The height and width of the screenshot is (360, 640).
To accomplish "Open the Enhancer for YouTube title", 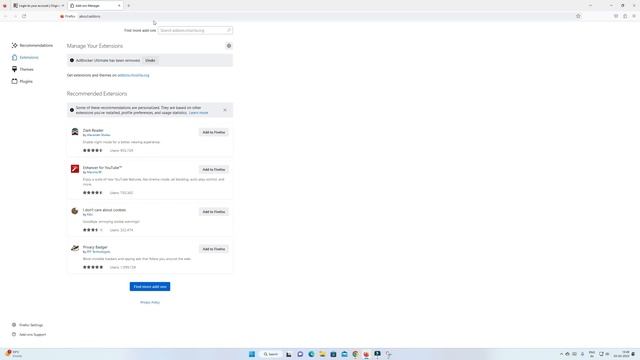I will (102, 168).
